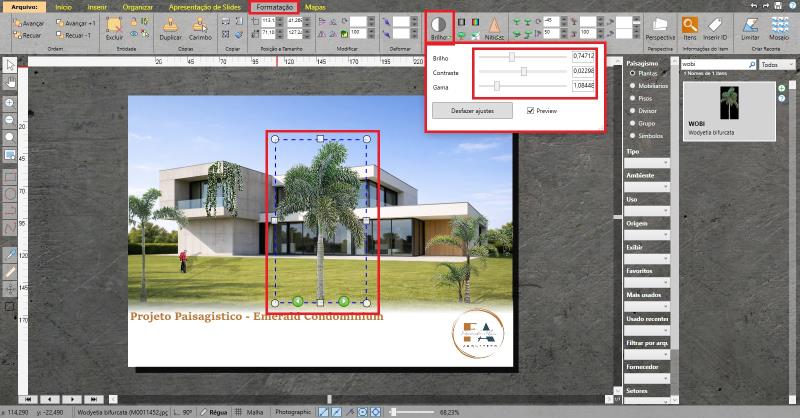Screen dimensions: 800x418
Task: Open the Inserir tab
Action: (x=97, y=6)
